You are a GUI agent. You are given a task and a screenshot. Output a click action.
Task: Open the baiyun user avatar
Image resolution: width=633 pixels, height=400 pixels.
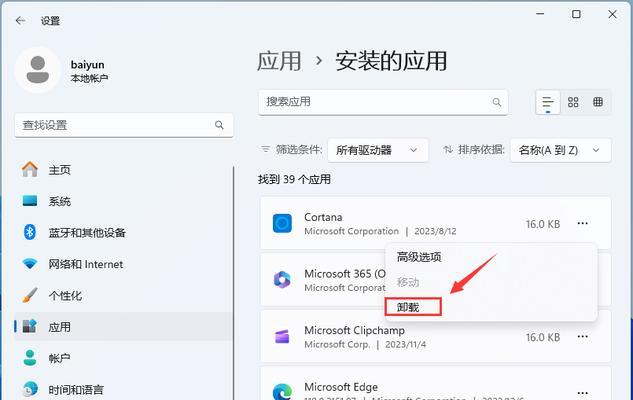pos(38,70)
